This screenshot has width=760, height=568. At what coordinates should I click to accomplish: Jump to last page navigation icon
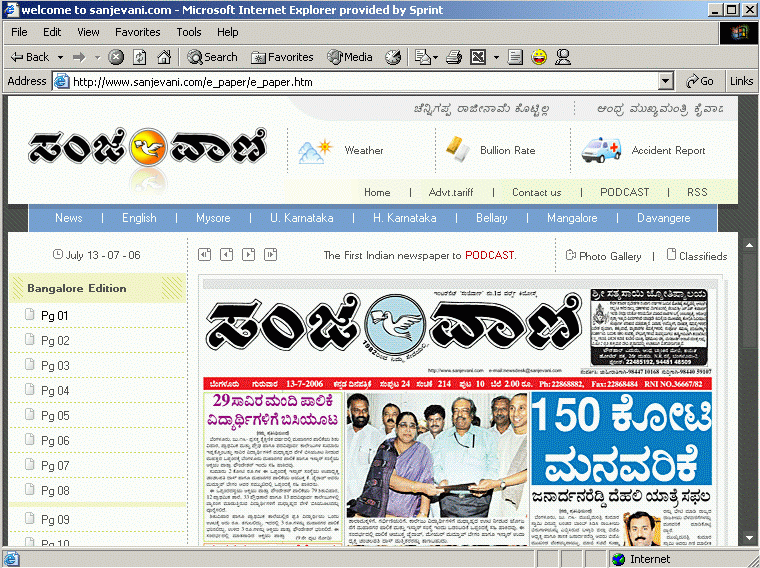pyautogui.click(x=270, y=254)
